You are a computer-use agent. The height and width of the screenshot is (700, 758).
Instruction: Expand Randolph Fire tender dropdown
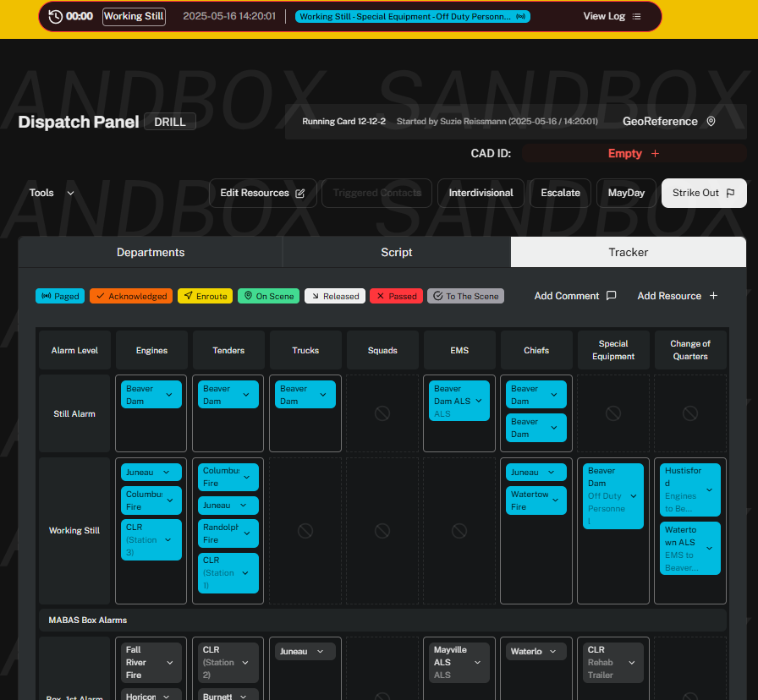click(x=228, y=533)
